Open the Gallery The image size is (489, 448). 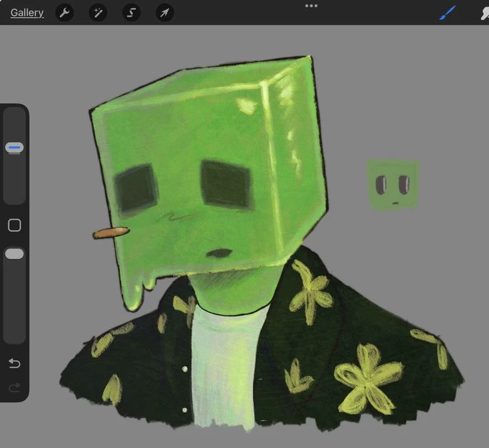click(x=27, y=13)
